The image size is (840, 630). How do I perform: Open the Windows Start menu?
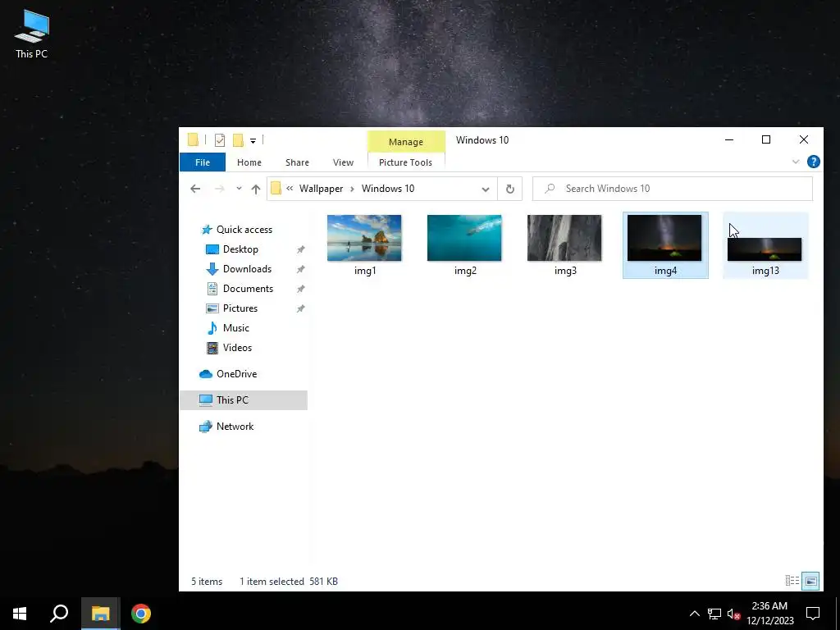pos(20,614)
